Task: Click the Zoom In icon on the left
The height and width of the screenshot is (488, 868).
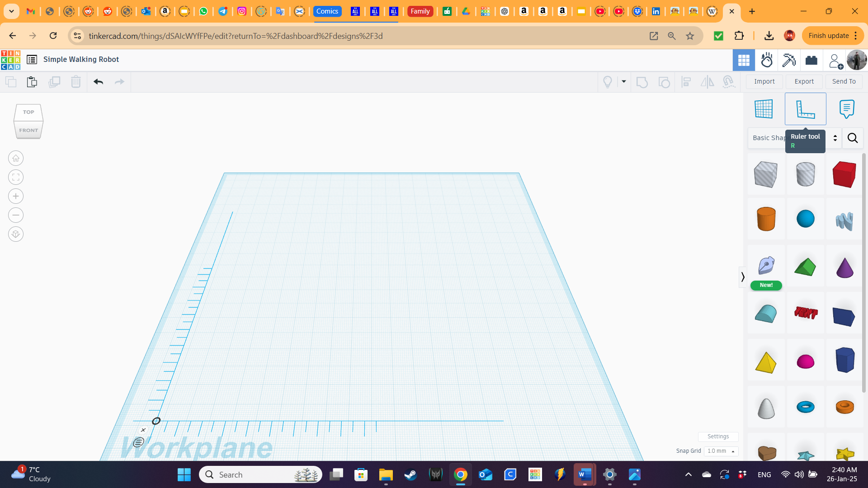Action: click(x=15, y=196)
